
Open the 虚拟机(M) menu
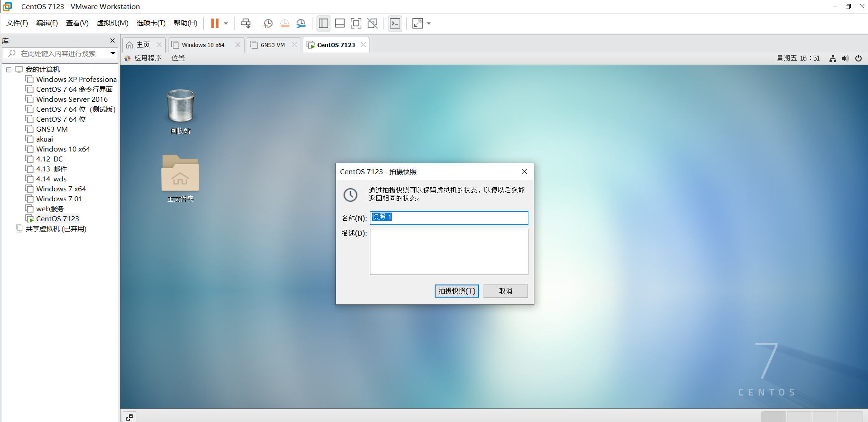pos(113,23)
